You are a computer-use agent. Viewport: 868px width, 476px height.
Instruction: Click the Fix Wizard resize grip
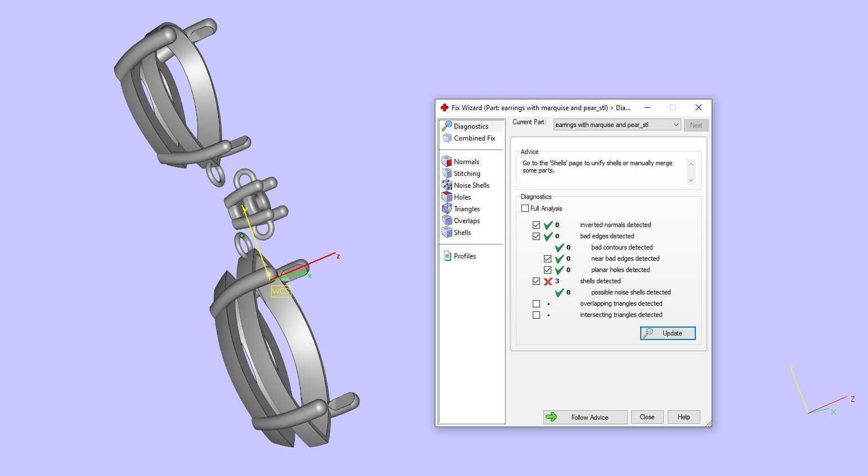(x=708, y=423)
